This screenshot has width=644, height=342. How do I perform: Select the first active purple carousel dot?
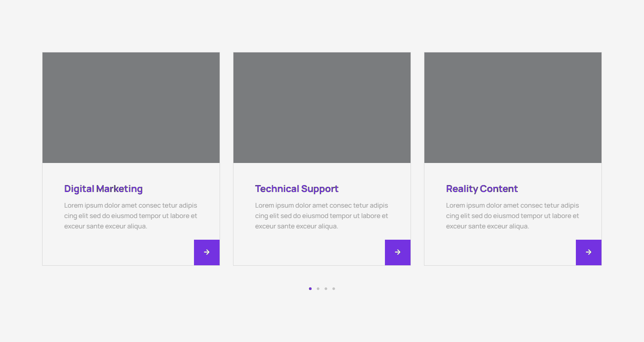coord(310,289)
